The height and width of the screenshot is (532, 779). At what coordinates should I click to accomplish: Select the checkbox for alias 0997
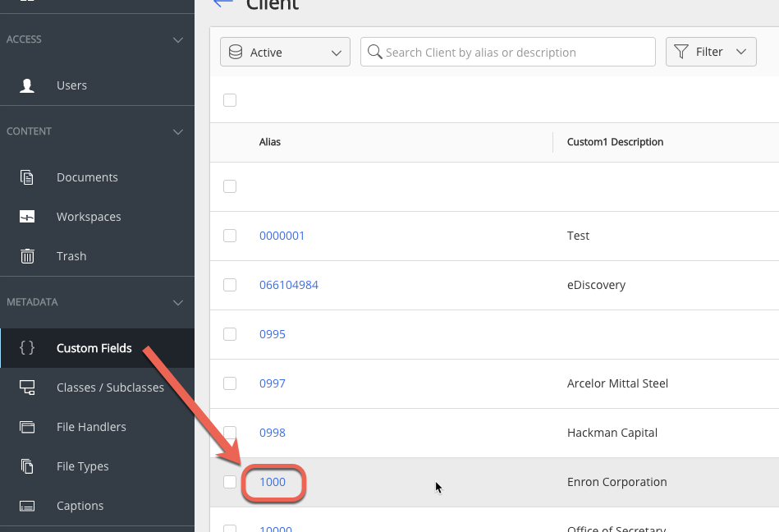(230, 383)
